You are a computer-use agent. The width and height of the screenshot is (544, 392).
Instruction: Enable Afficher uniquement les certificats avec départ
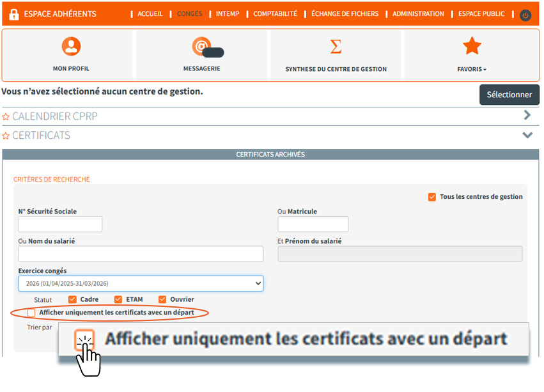31,313
